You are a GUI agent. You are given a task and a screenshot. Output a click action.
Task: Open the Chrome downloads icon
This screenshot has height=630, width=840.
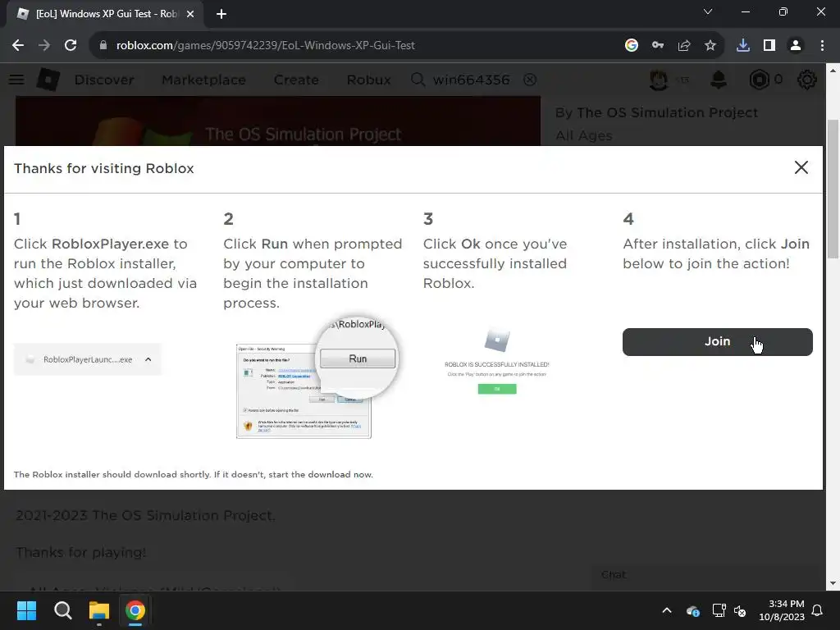743,46
